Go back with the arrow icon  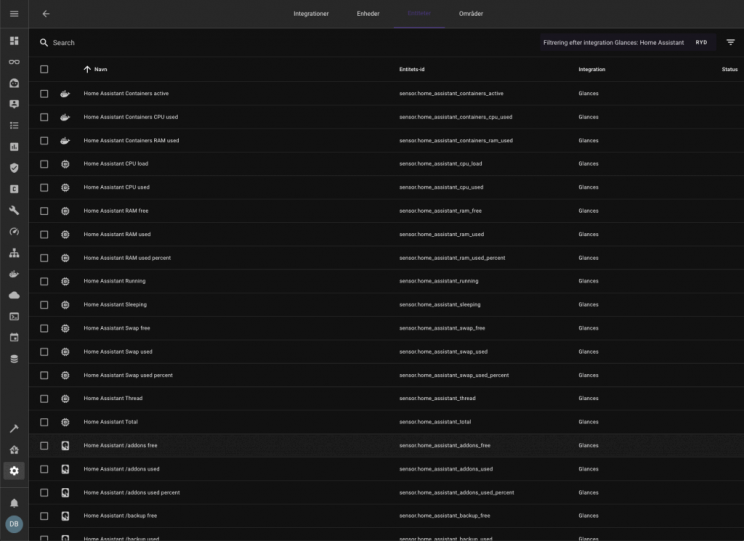[x=46, y=14]
